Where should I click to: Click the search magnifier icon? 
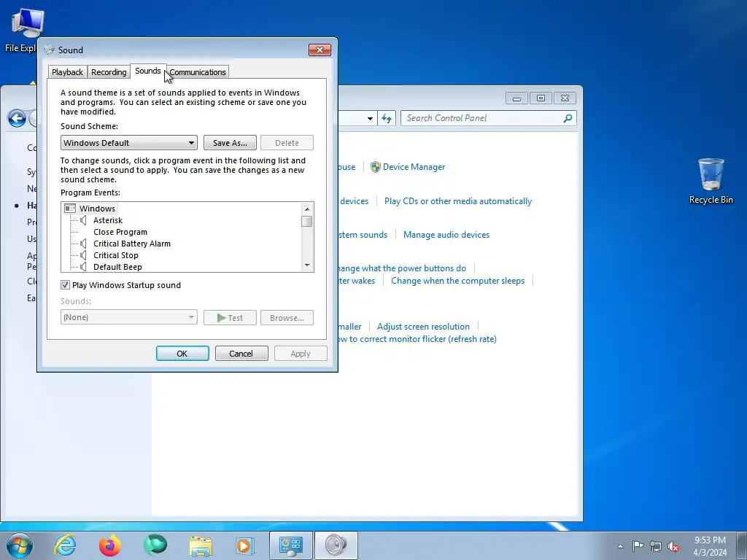[568, 118]
